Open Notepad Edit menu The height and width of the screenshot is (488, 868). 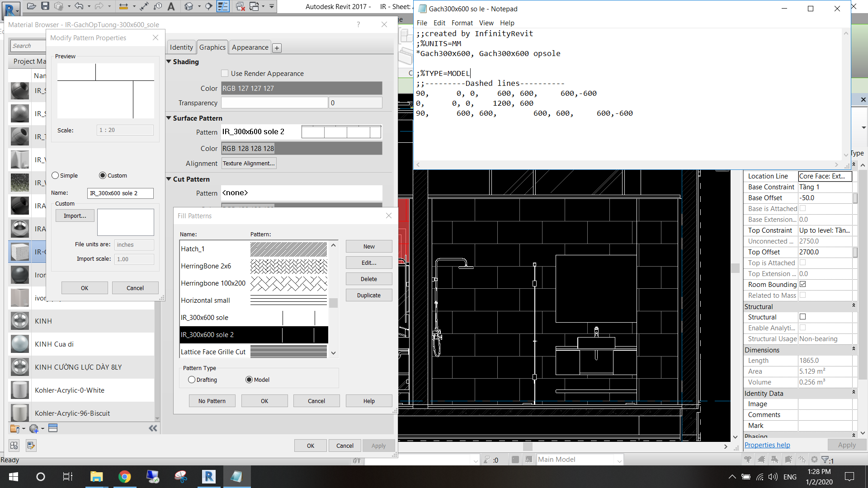pyautogui.click(x=439, y=23)
